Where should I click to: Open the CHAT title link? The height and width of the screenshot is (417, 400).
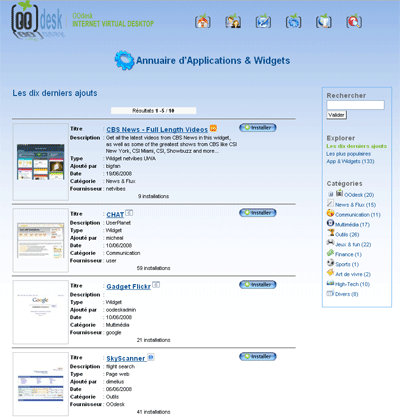point(115,215)
